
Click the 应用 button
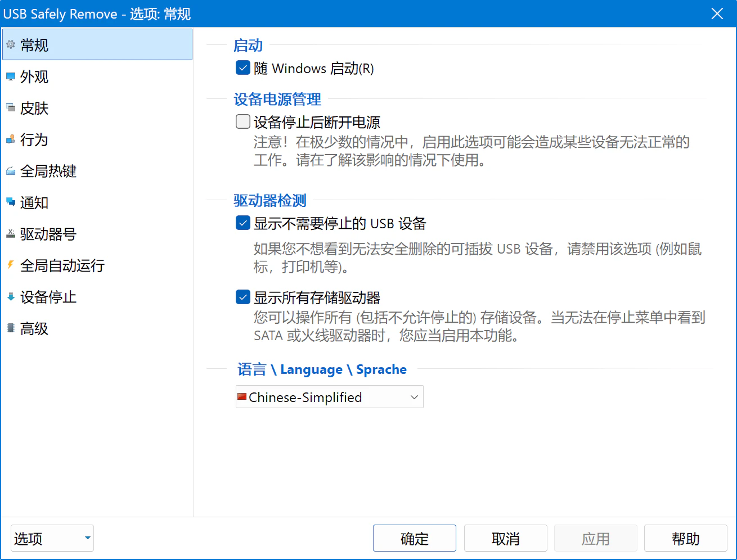tap(596, 539)
